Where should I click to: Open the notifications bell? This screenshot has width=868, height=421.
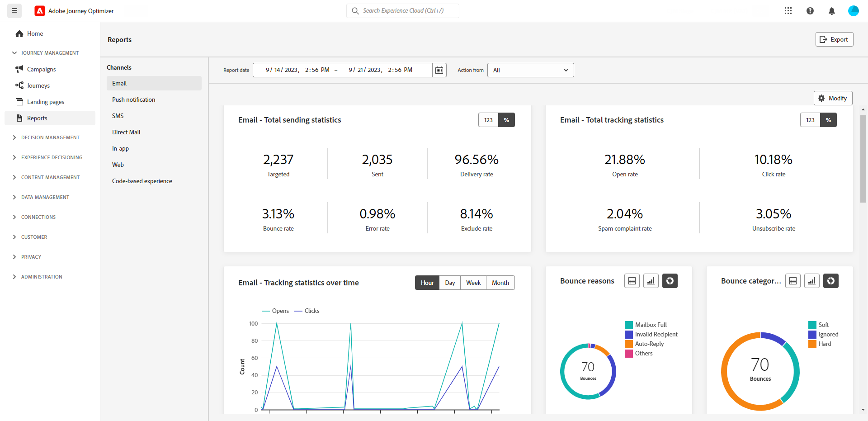(x=831, y=11)
